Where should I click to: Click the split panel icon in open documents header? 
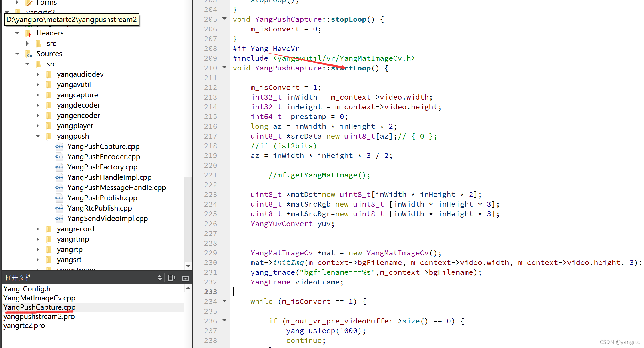[x=172, y=278]
